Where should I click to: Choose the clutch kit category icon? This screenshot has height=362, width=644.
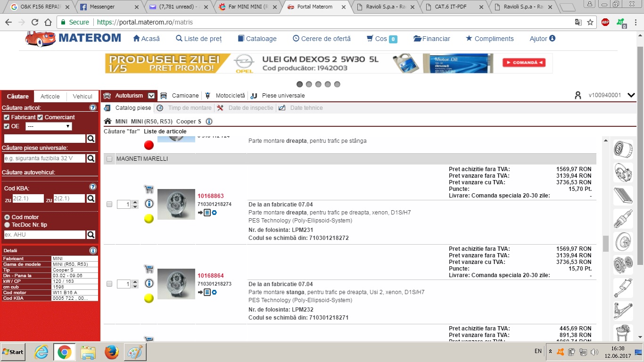click(x=623, y=265)
